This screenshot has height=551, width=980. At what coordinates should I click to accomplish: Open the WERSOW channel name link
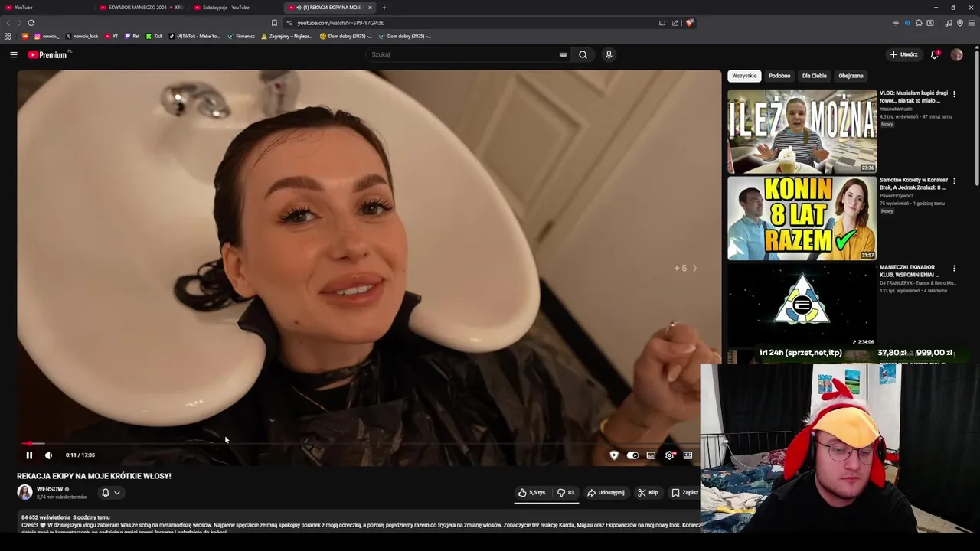coord(50,489)
